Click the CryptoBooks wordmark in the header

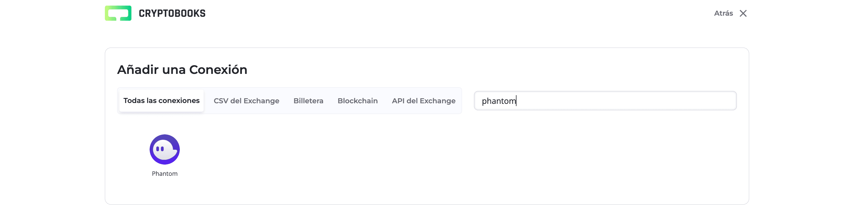tap(172, 13)
